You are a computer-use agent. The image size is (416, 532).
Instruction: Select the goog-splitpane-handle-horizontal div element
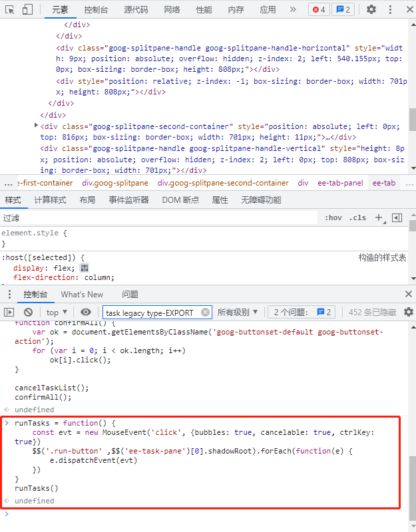tap(229, 59)
